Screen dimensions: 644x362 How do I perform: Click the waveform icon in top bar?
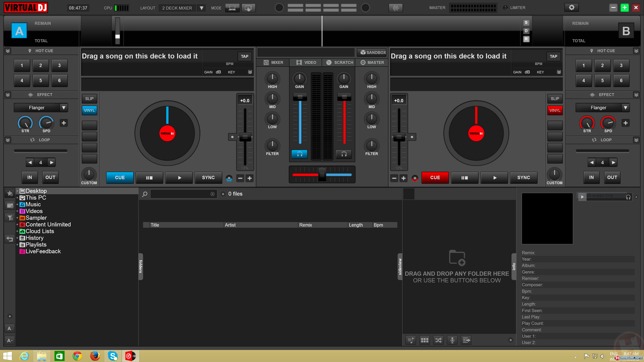(x=395, y=8)
